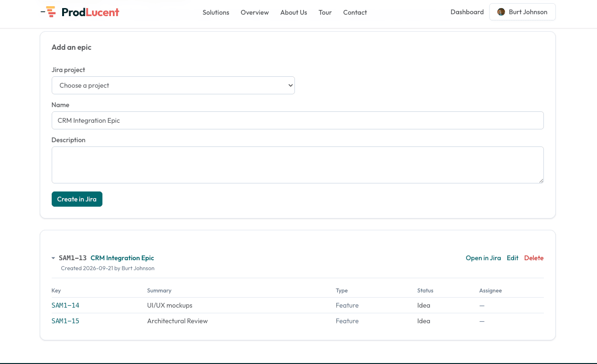This screenshot has height=364, width=597.
Task: Click the Jira project label
Action: [x=68, y=70]
